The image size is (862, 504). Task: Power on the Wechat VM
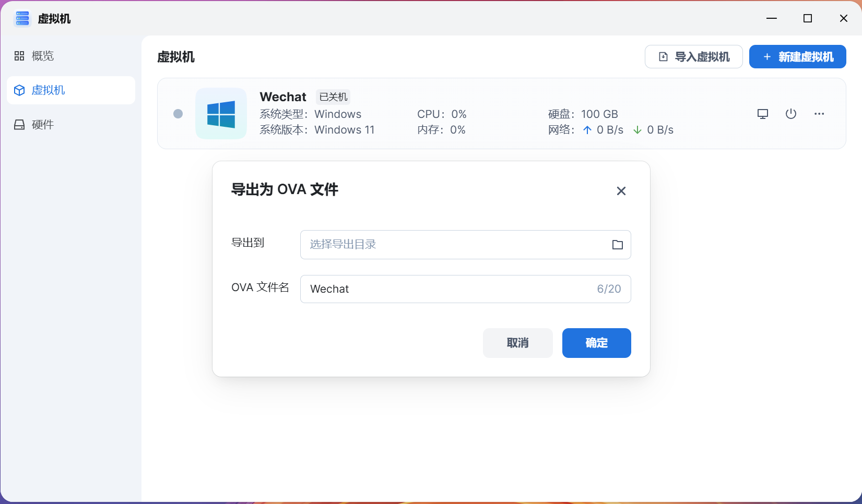pyautogui.click(x=791, y=114)
